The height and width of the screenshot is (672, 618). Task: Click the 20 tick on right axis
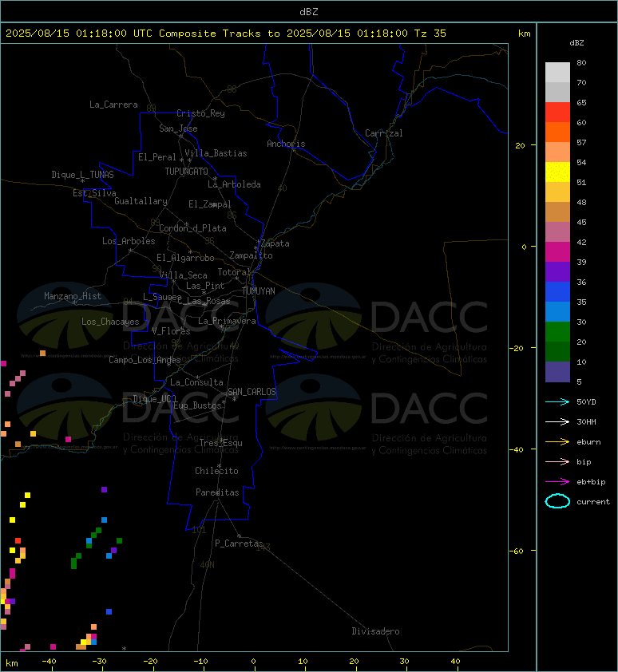[520, 146]
